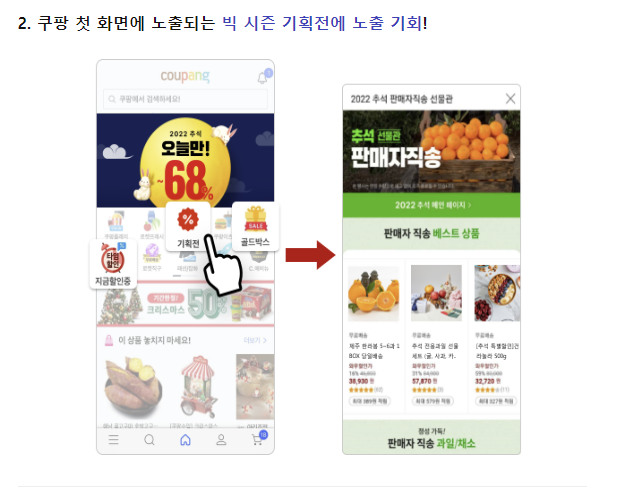Close the 2022 추석 판매자직송 선물관 panel
The width and height of the screenshot is (620, 491).
[x=510, y=98]
